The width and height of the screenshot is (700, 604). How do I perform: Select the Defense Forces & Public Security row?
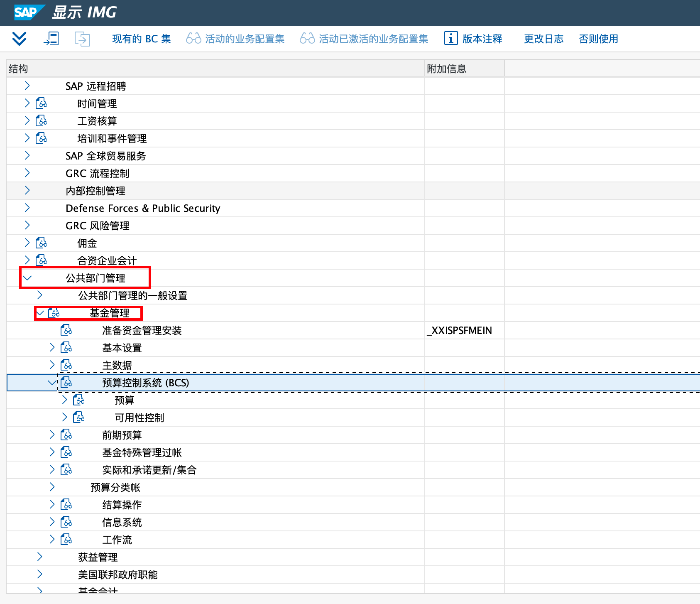(143, 208)
